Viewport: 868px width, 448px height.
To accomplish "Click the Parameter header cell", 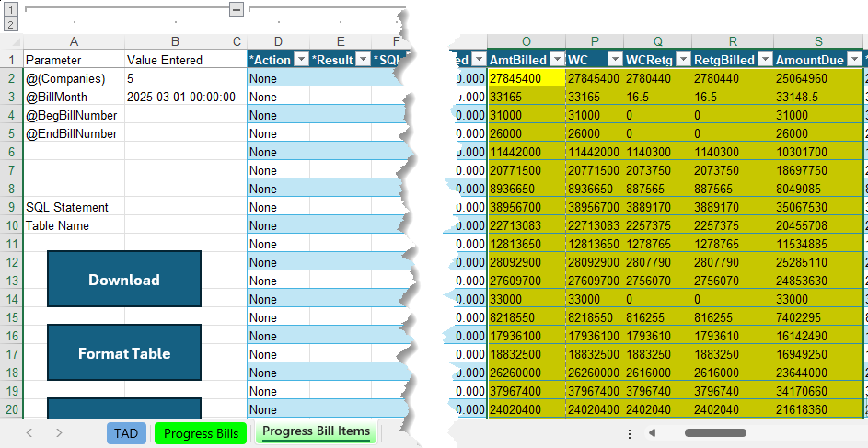I will point(74,60).
